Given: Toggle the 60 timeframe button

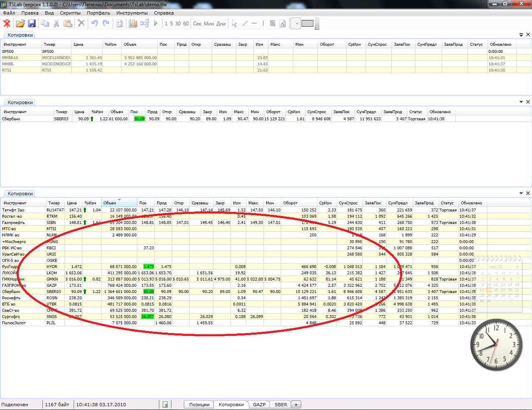Looking at the screenshot, I should coord(186,24).
